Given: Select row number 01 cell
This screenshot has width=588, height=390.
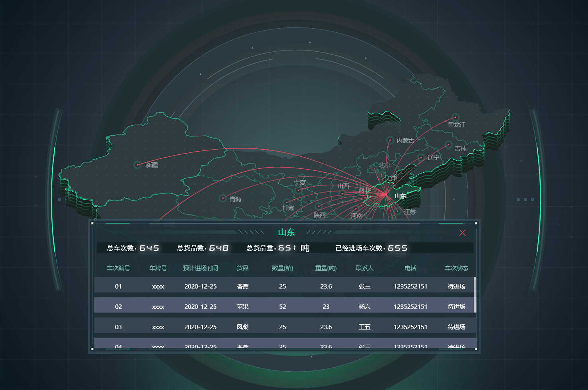Looking at the screenshot, I should click(x=118, y=286).
